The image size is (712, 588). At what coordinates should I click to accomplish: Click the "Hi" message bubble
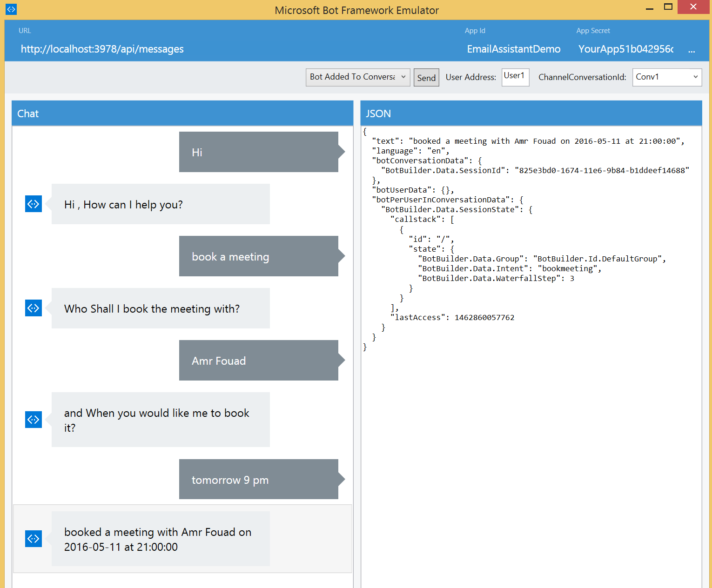(258, 152)
